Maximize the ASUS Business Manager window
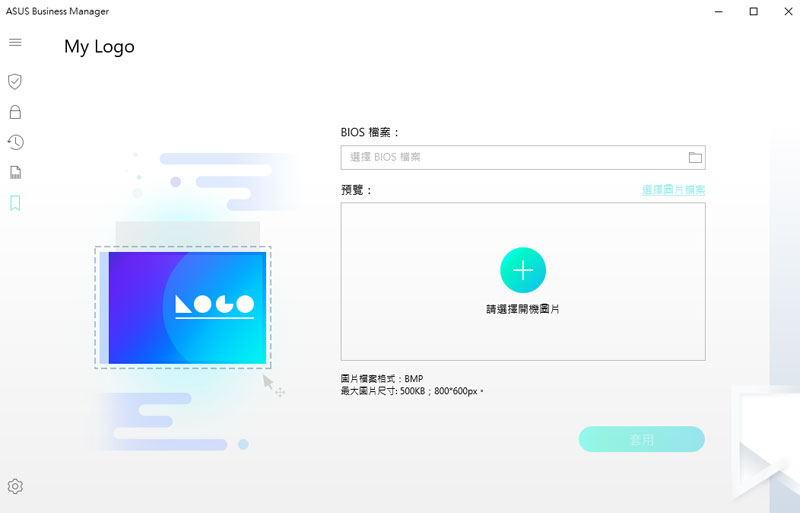The image size is (800, 513). (x=754, y=11)
